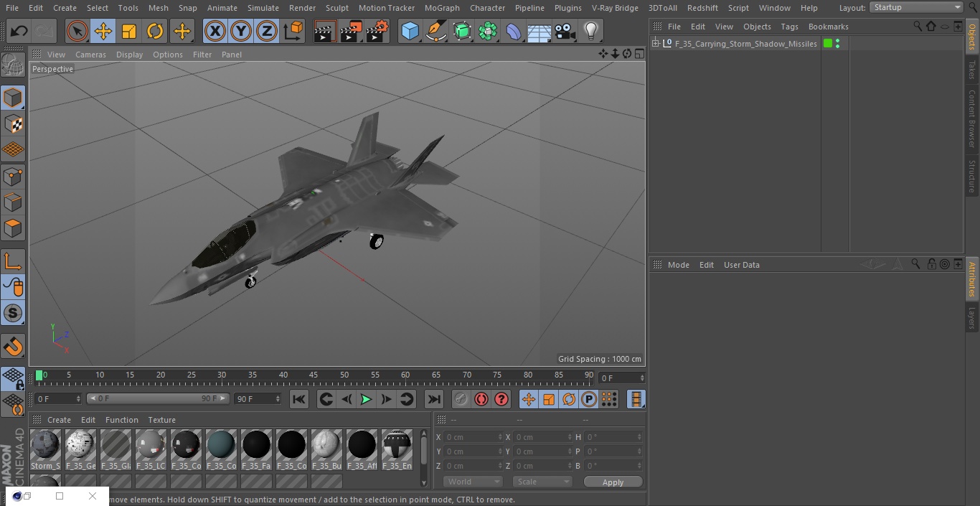Apply the coordinate values

(613, 482)
